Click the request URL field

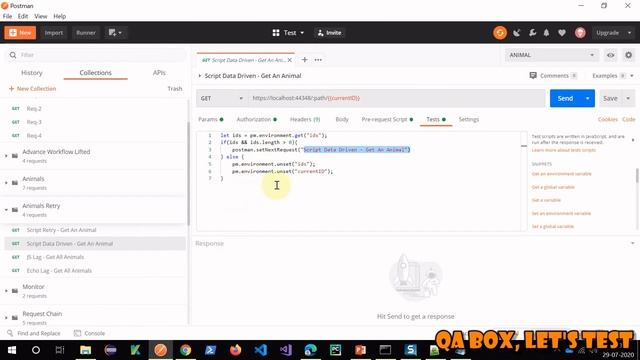(396, 98)
